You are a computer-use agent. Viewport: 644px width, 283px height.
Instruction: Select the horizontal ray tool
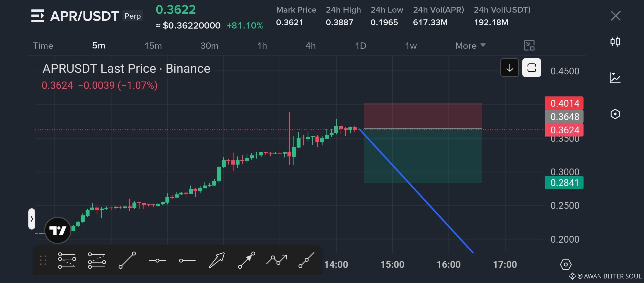[x=187, y=260]
